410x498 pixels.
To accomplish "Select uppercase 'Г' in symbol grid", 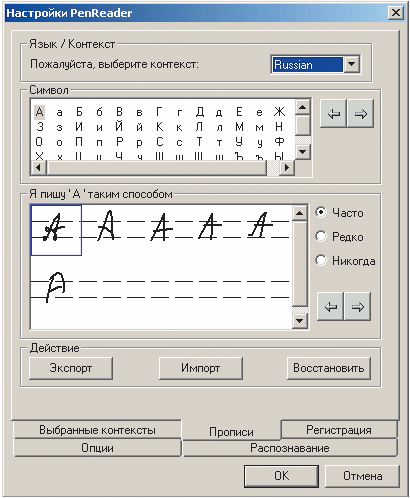I will pos(159,112).
